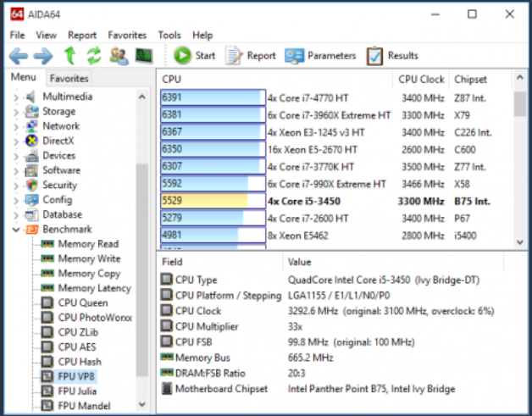Viewport: 532px width, 416px height.
Task: Open the users icon in the toolbar
Action: point(119,56)
